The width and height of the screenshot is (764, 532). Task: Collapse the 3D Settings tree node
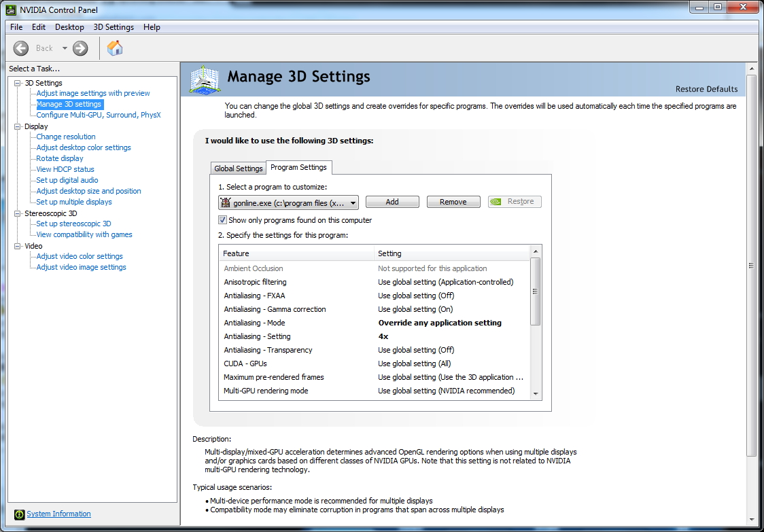click(x=18, y=83)
